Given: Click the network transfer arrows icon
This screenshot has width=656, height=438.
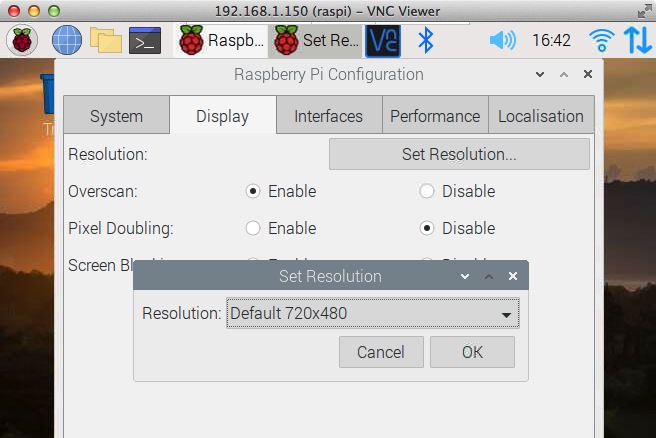Looking at the screenshot, I should click(637, 40).
